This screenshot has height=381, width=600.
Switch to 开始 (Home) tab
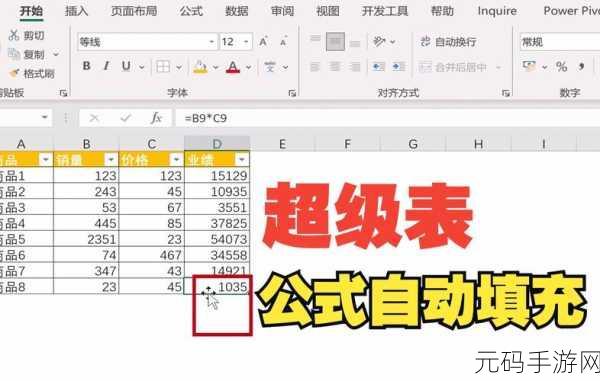click(31, 11)
